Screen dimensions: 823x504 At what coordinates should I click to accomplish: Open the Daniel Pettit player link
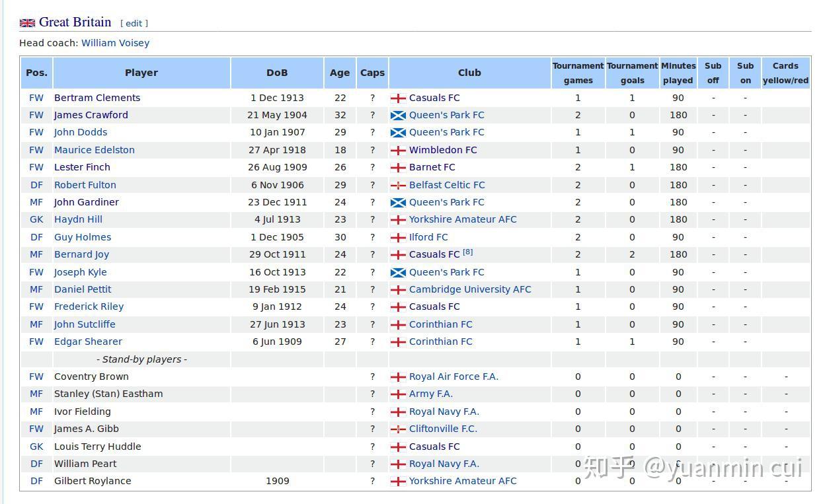pyautogui.click(x=83, y=289)
